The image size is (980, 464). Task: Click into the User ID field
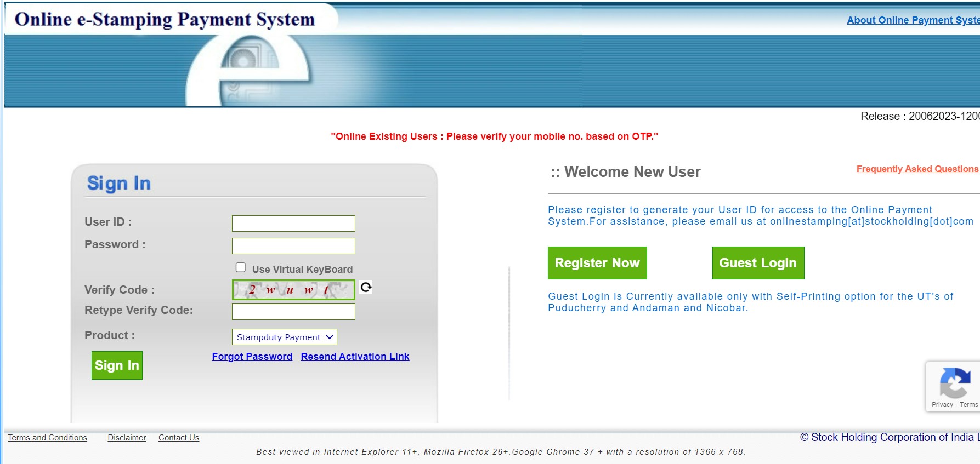click(x=293, y=224)
